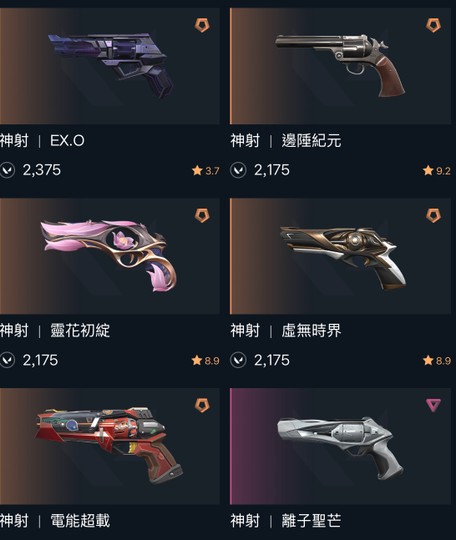Click the VP currency icon beside 2,375
Viewport: 456px width, 540px height.
coord(7,170)
